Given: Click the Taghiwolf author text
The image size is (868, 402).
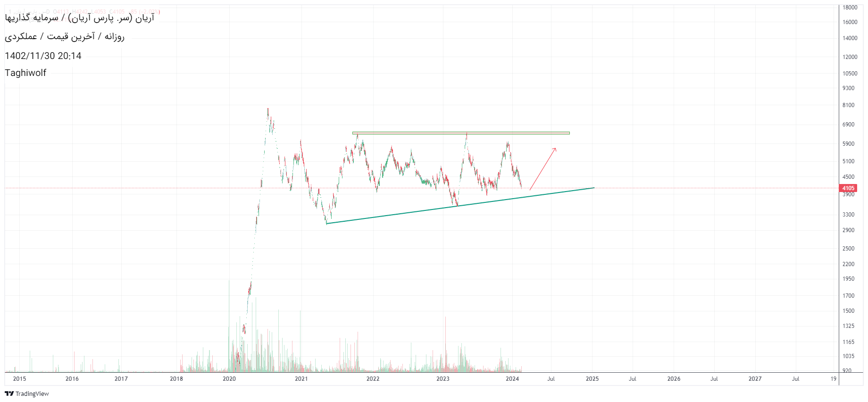Looking at the screenshot, I should coord(25,73).
